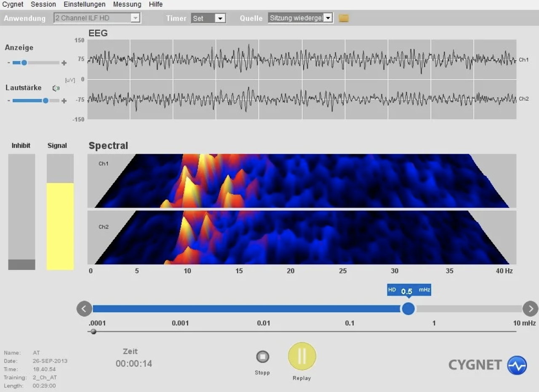
Task: Increase Anzeige with the plus icon
Action: click(64, 63)
